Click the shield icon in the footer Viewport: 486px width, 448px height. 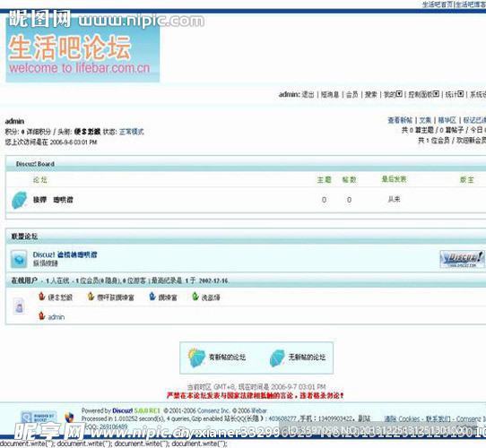(x=69, y=418)
